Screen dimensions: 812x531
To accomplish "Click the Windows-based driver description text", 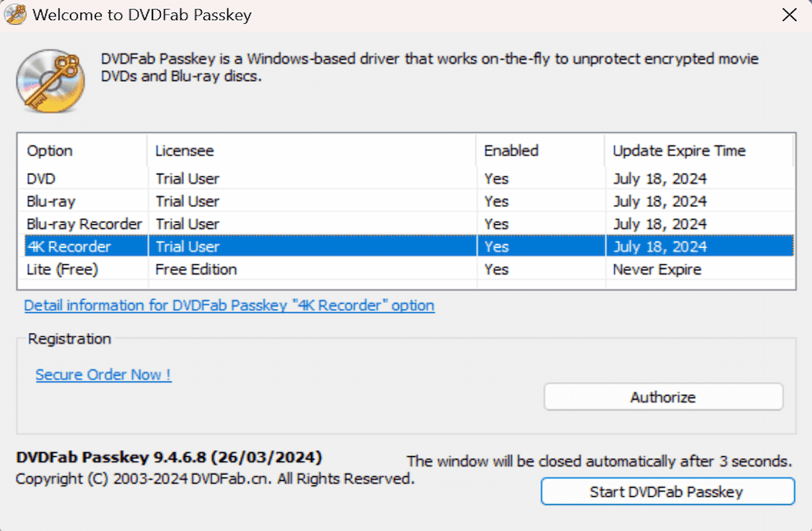I will (x=429, y=67).
